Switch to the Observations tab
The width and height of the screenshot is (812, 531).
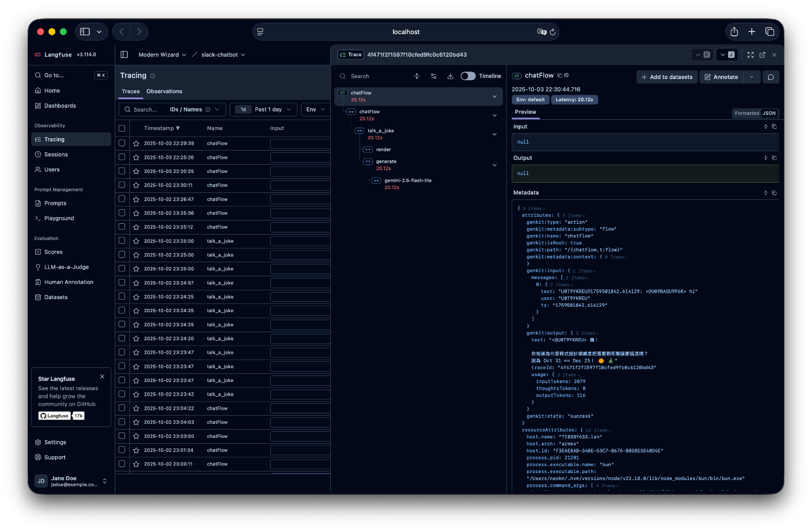tap(164, 92)
